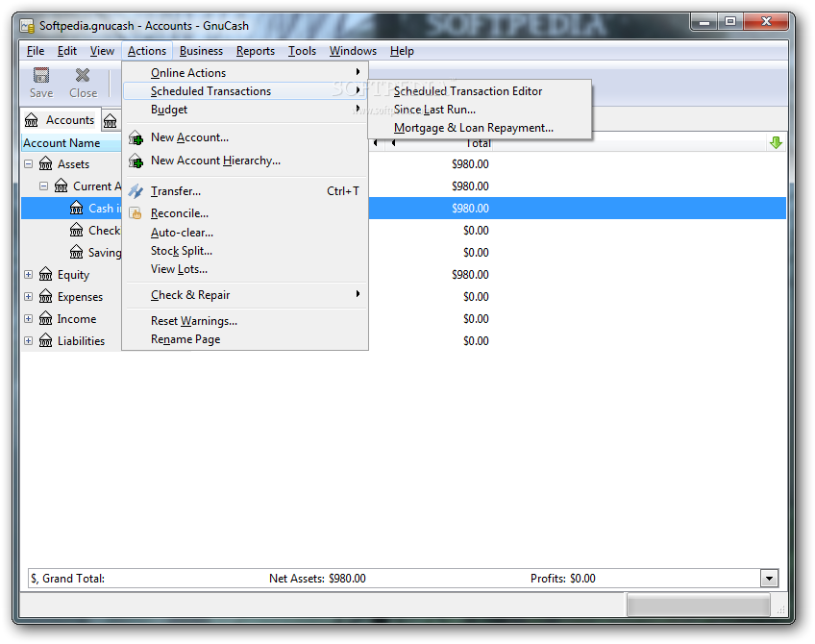Click the Income account bank icon

tap(46, 318)
